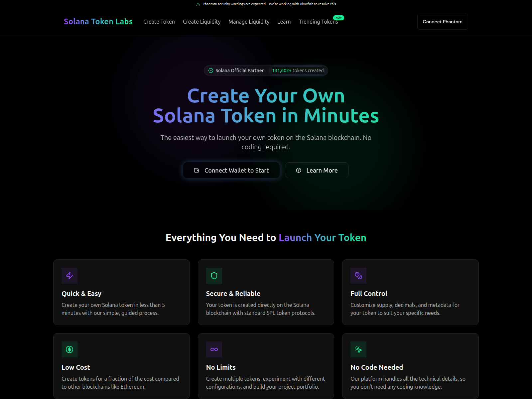Click the Everything You Need heading
This screenshot has height=399, width=532.
266,238
